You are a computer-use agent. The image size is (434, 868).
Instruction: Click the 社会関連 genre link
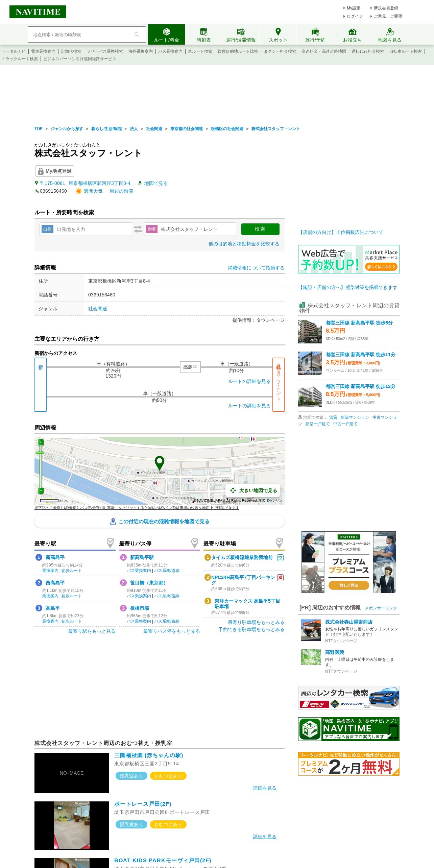[97, 309]
